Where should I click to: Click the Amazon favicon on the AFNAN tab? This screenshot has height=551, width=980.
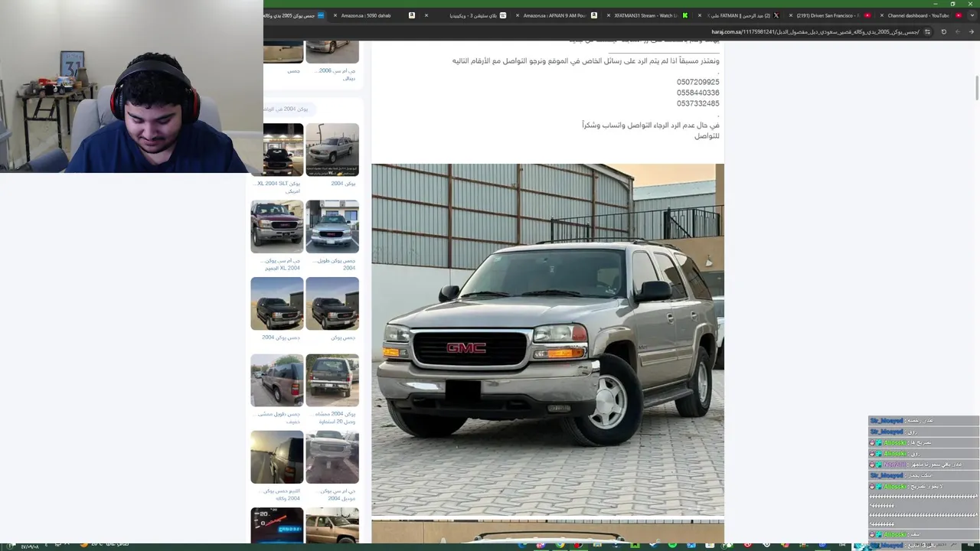594,15
